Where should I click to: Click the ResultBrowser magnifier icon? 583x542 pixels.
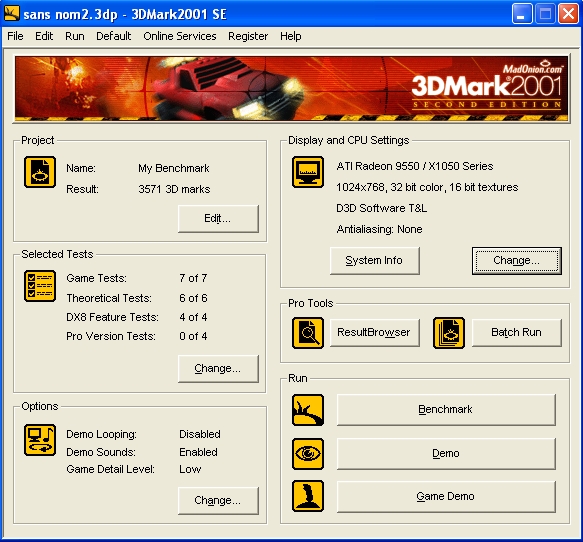pyautogui.click(x=307, y=333)
